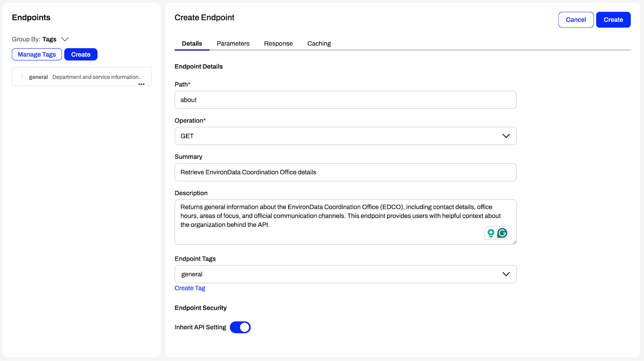The image size is (644, 361).
Task: Switch to the Response tab
Action: (278, 44)
